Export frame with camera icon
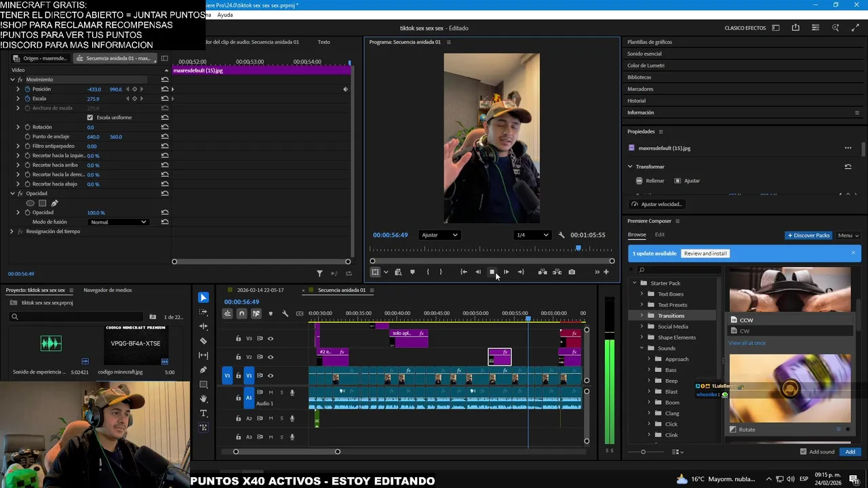868x488 pixels. tap(572, 272)
